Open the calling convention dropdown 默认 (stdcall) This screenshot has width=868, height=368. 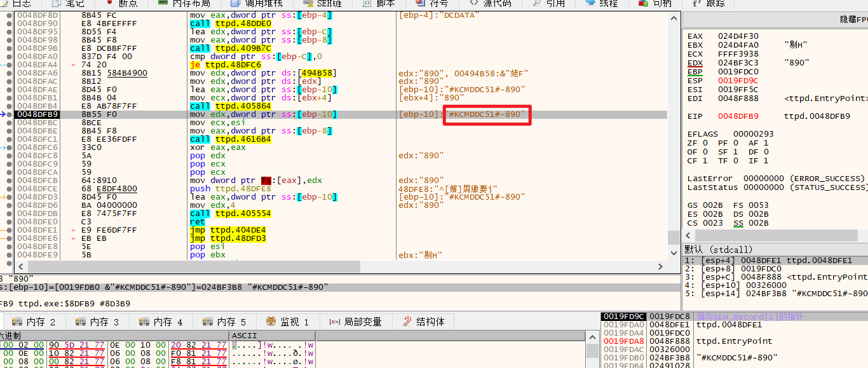click(x=775, y=249)
